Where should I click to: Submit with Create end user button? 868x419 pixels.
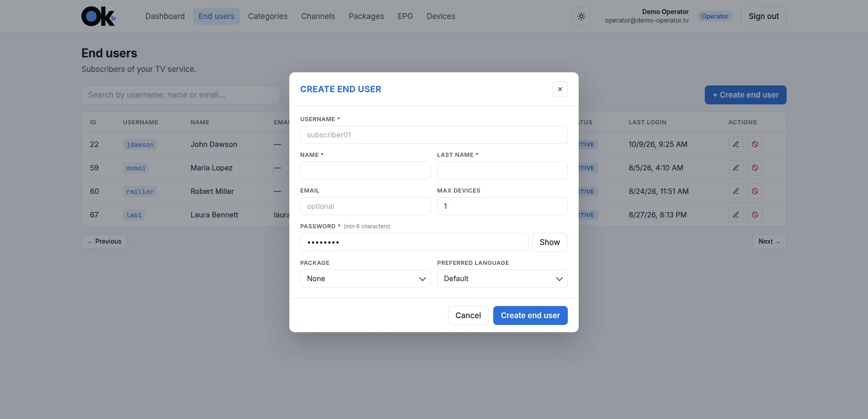pos(530,315)
